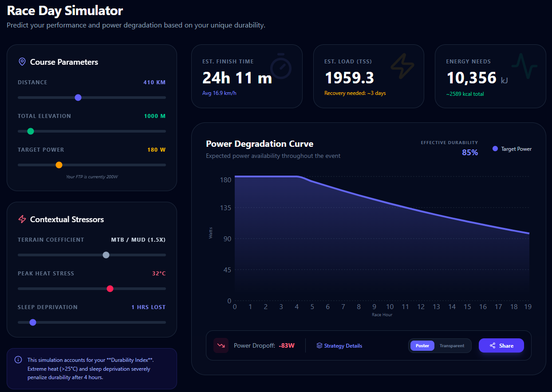Click the lightning bolt icon in the load card
Screen dimensions: 552x392
tap(402, 67)
